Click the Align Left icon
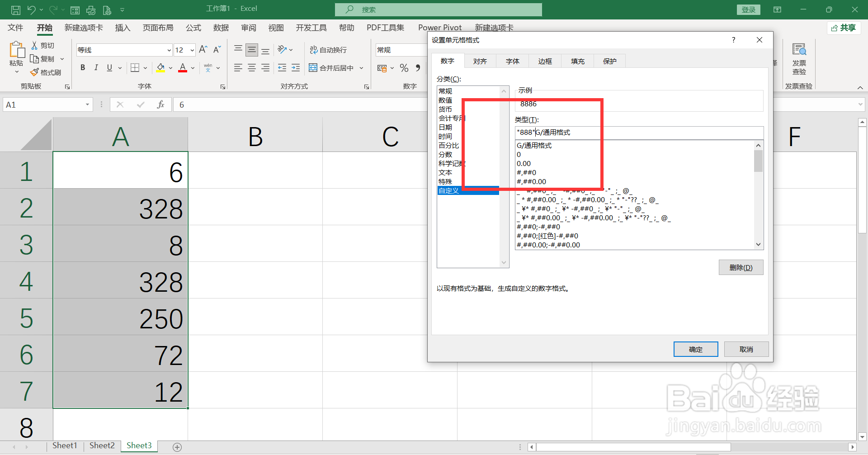Image resolution: width=868 pixels, height=455 pixels. (x=238, y=68)
